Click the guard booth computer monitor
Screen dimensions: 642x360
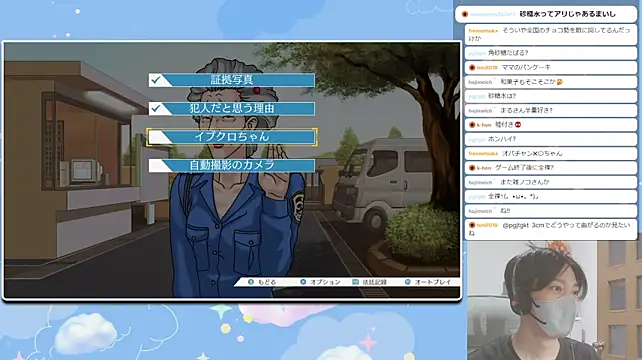(85, 171)
